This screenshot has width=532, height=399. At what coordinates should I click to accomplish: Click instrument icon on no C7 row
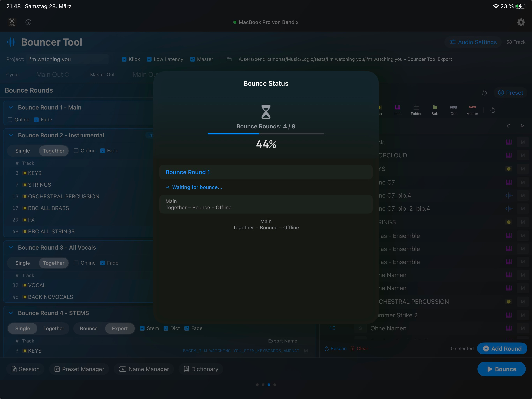coord(509,182)
